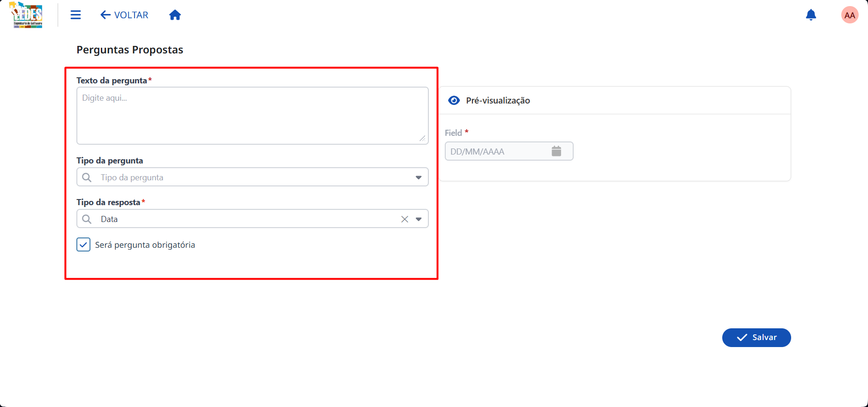Screen dimensions: 868x407
Task: Expand the Tipo da pergunta dropdown arrow
Action: [x=419, y=178]
